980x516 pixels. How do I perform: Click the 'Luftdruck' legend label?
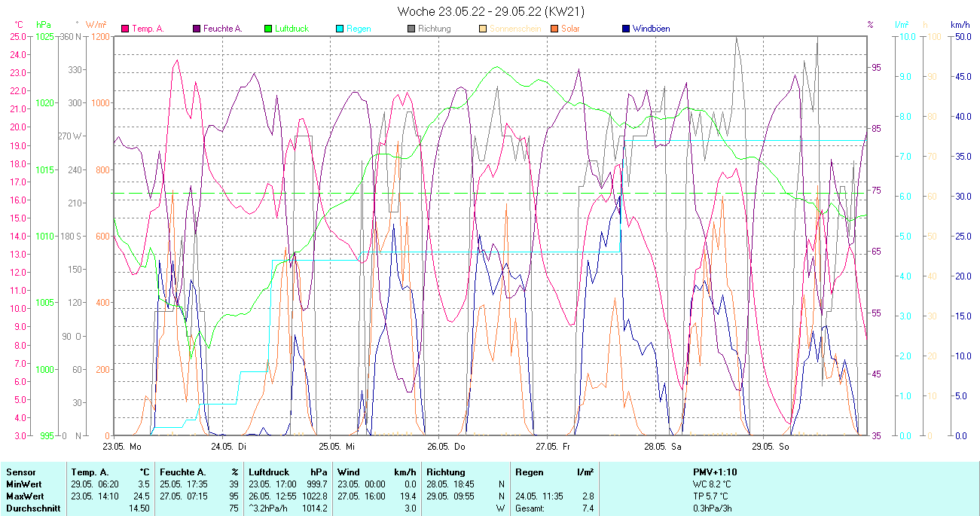click(x=292, y=29)
